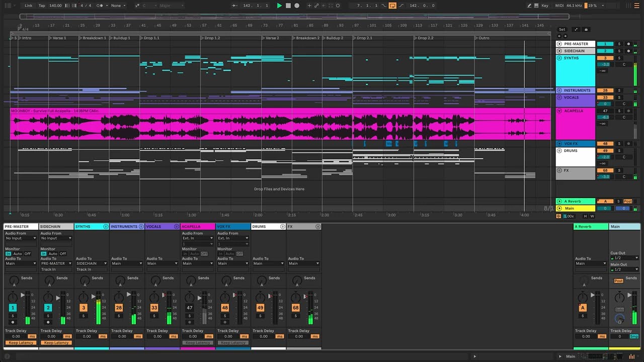This screenshot has height=362, width=644.
Task: Fold the SYNTHS group track
Action: click(x=559, y=58)
